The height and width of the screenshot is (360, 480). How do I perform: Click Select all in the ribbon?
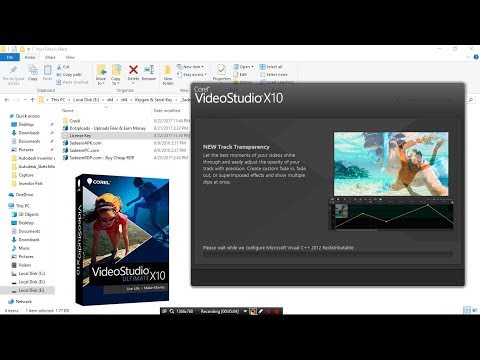[271, 67]
